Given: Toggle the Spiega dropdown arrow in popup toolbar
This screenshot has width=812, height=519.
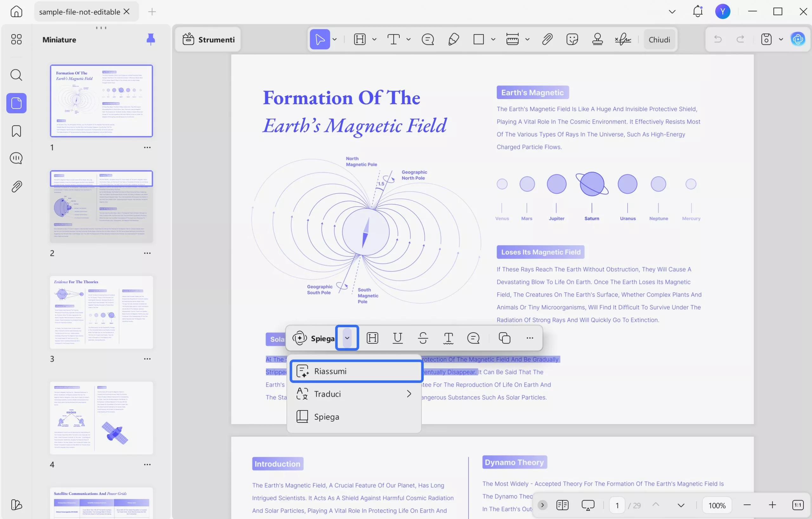Looking at the screenshot, I should [347, 338].
